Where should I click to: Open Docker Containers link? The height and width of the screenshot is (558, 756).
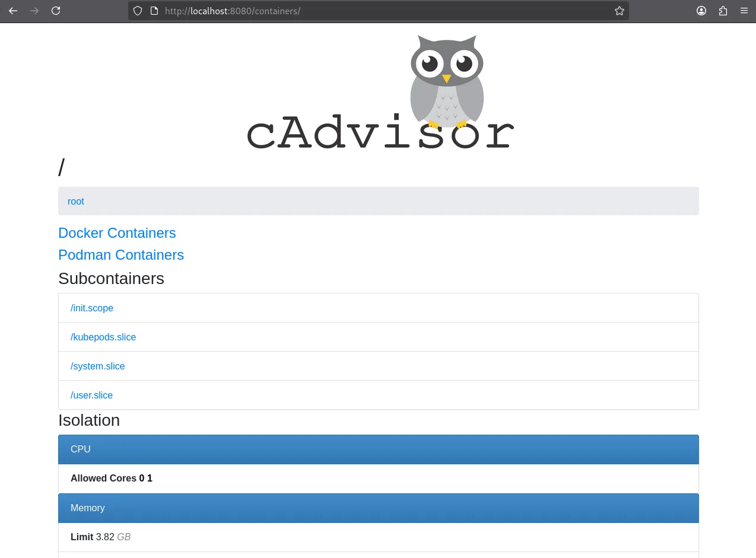(117, 233)
